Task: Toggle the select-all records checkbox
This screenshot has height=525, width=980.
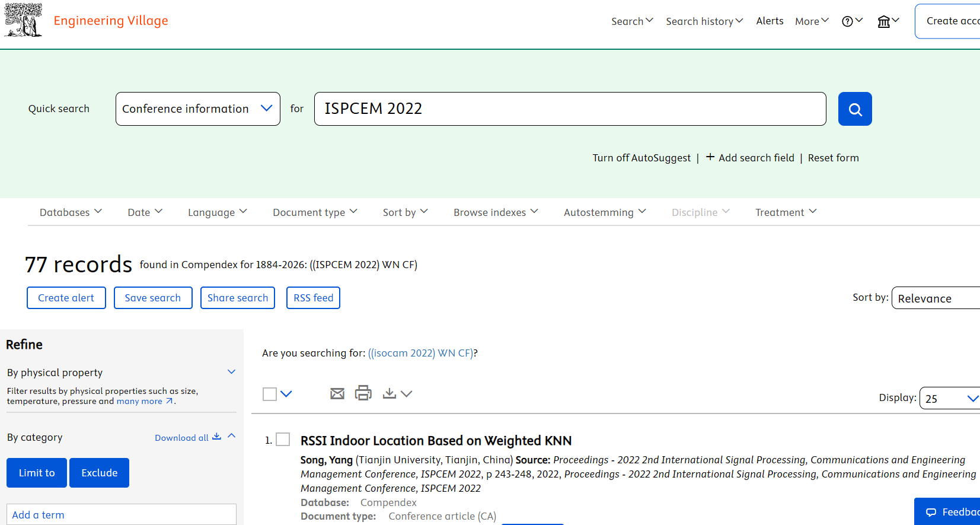Action: click(x=270, y=394)
